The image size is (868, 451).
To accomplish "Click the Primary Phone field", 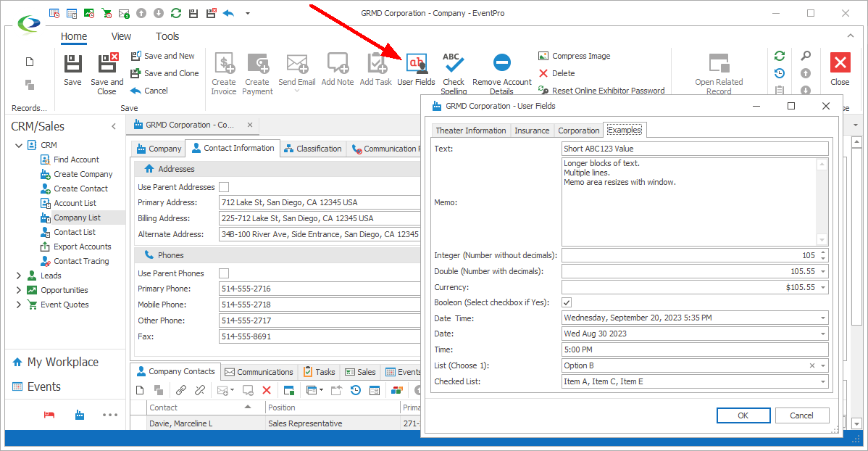I will [x=320, y=289].
